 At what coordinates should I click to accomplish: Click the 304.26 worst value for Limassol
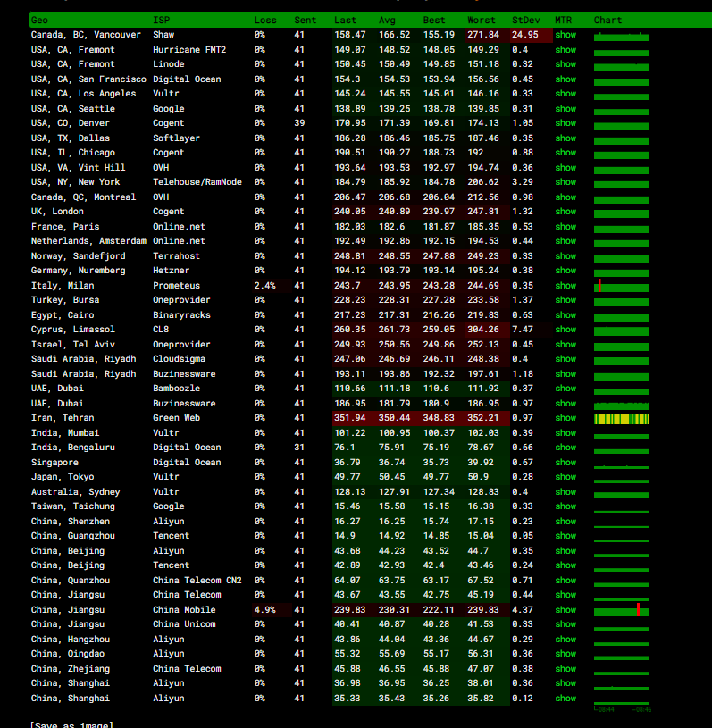[483, 330]
